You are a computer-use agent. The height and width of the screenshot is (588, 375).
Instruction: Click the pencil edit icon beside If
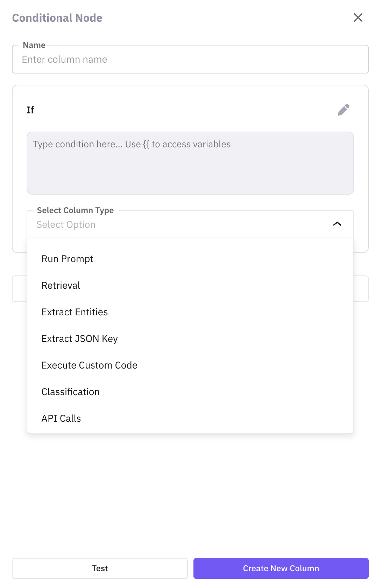coord(343,110)
